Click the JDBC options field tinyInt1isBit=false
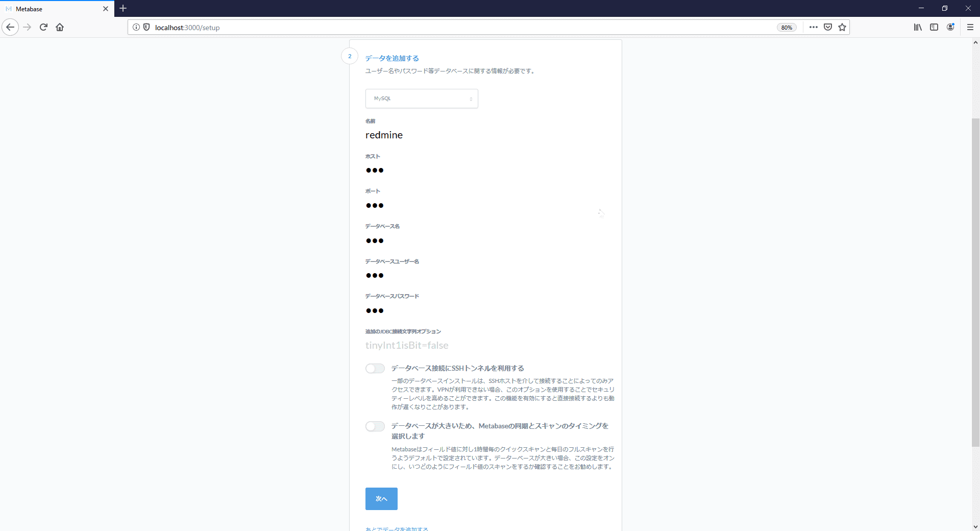Image resolution: width=980 pixels, height=531 pixels. (x=485, y=345)
